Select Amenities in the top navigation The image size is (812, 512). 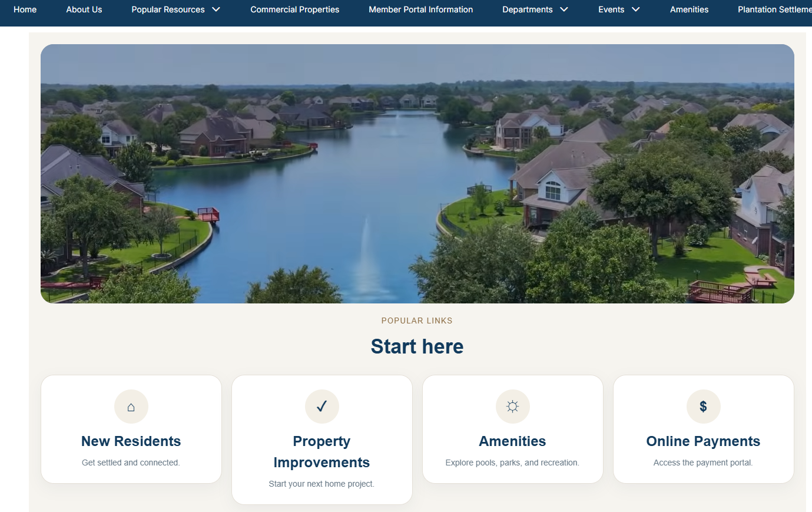[690, 9]
